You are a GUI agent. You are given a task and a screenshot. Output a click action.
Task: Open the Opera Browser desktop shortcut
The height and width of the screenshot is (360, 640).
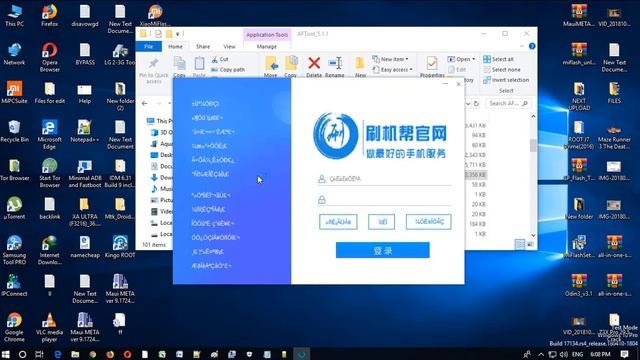click(49, 57)
